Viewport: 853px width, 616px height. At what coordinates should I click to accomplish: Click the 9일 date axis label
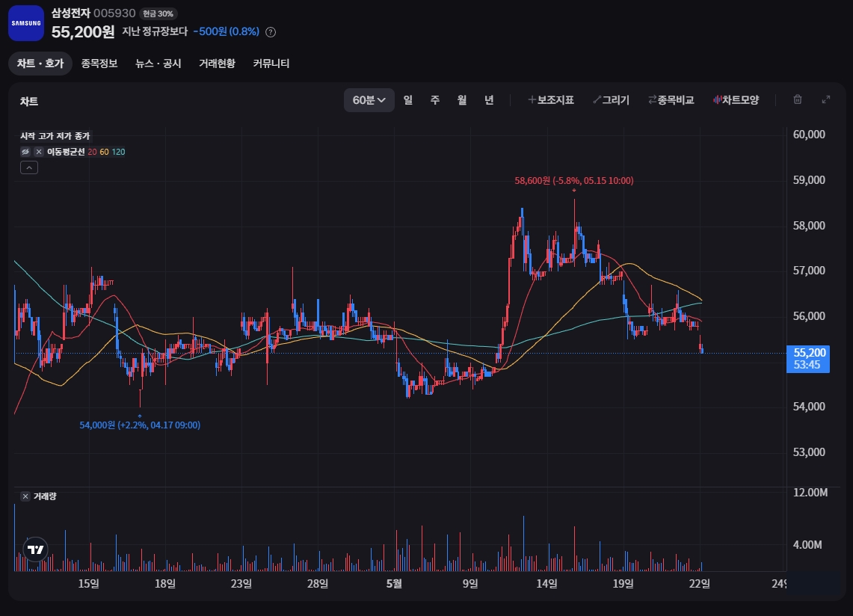470,584
